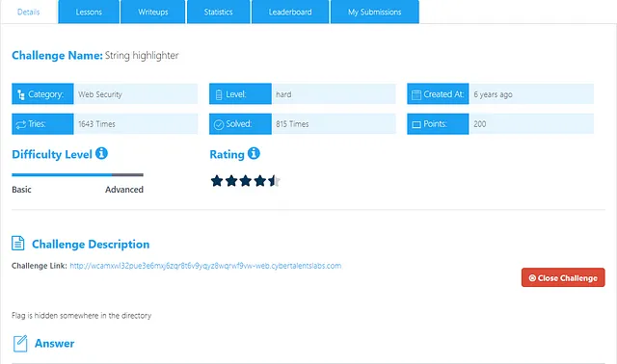Click the Advanced difficulty label
617x364 pixels.
tap(124, 190)
